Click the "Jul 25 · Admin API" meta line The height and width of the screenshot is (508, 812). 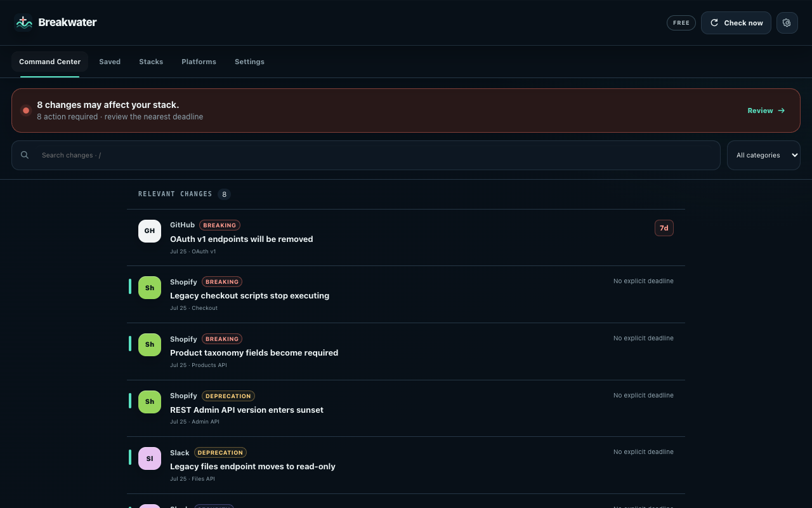195,422
